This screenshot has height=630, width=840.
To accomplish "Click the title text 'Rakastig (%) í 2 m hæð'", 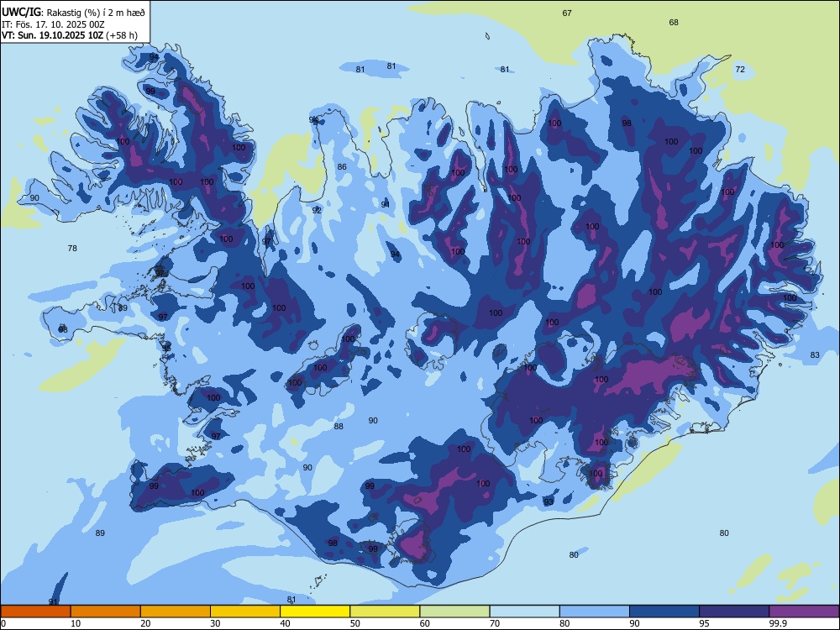I will click(x=96, y=13).
